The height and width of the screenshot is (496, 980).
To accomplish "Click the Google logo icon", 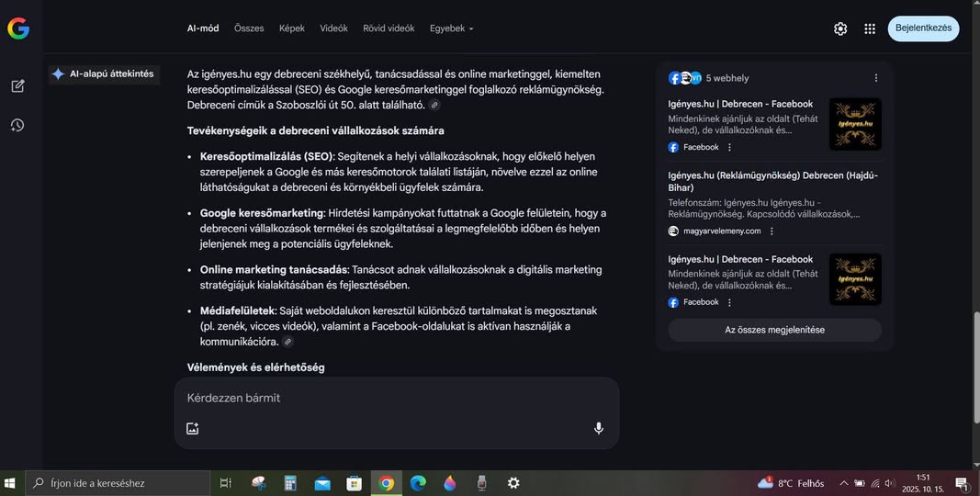I will [17, 28].
